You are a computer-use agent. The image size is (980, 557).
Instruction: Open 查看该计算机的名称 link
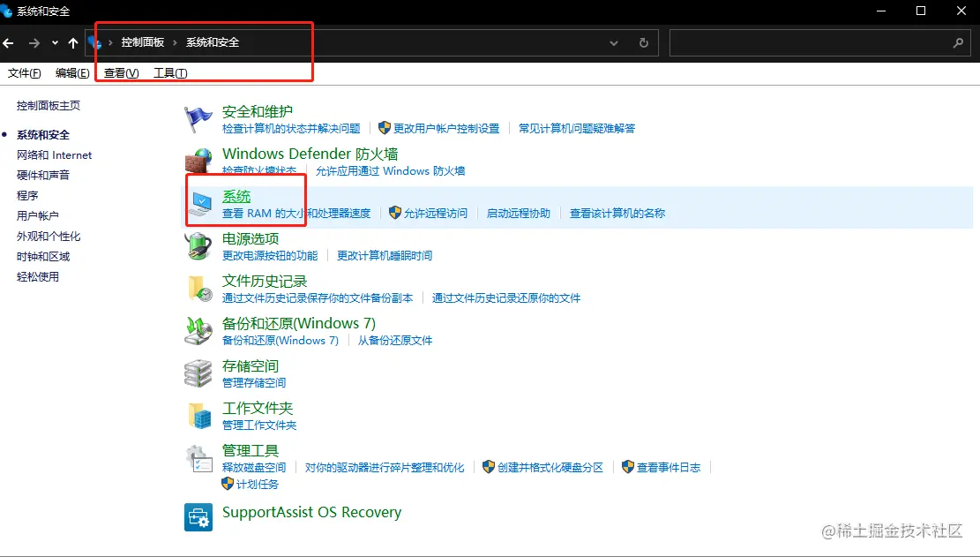point(617,213)
